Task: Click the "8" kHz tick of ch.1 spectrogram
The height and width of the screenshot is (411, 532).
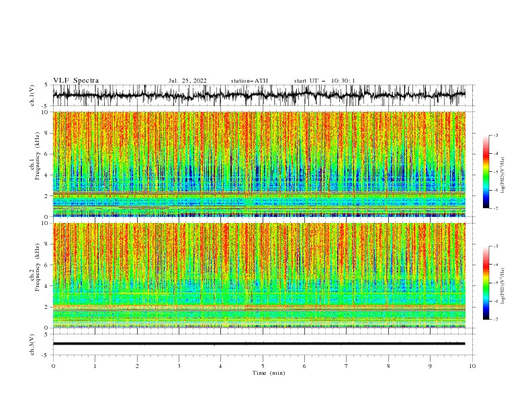Action: [x=46, y=133]
